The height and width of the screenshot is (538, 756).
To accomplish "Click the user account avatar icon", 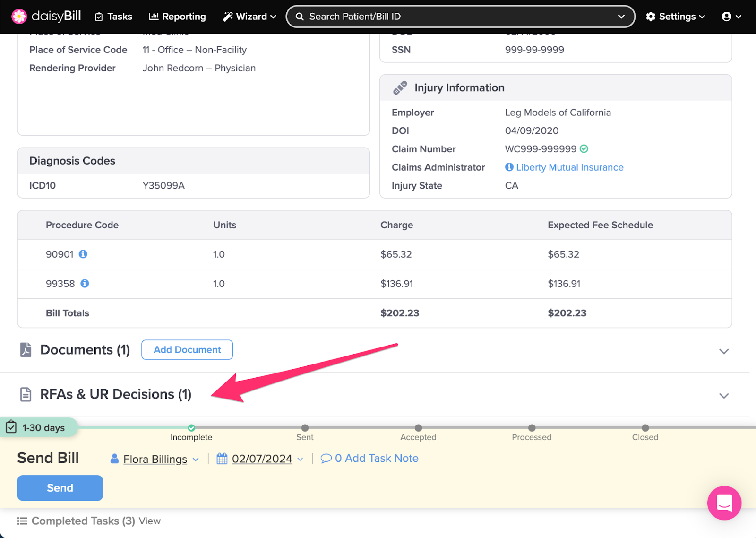I will click(x=727, y=17).
